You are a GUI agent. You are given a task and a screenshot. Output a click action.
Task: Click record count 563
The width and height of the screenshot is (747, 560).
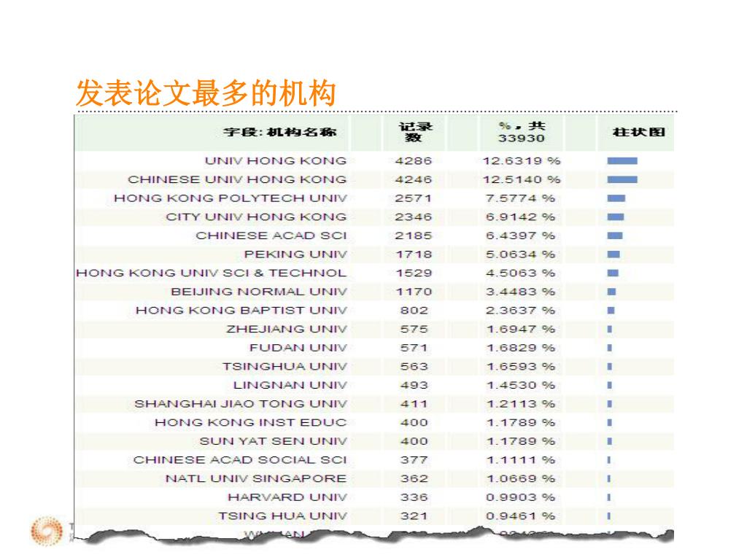(414, 366)
